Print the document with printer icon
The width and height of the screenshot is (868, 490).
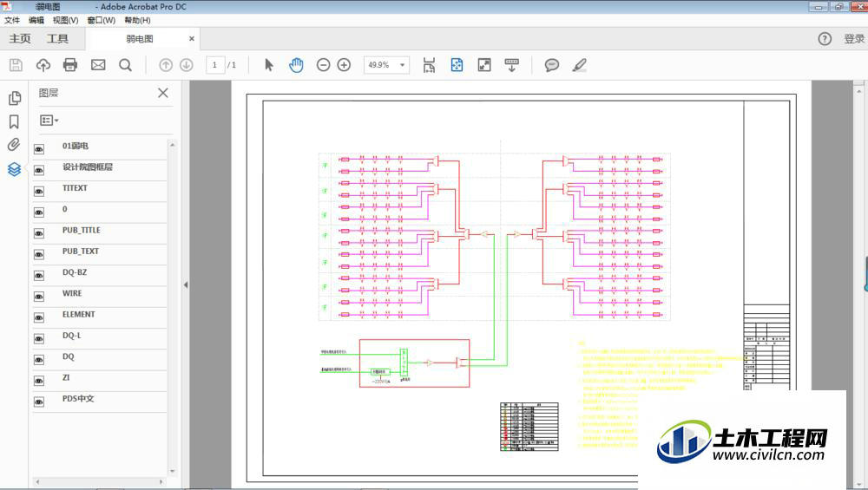70,65
